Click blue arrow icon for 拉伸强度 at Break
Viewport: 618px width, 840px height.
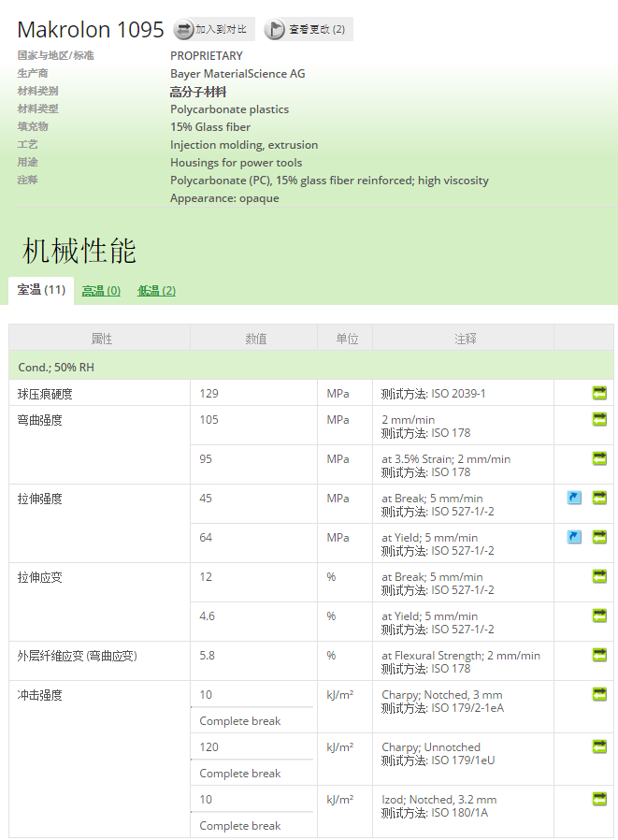(x=574, y=499)
